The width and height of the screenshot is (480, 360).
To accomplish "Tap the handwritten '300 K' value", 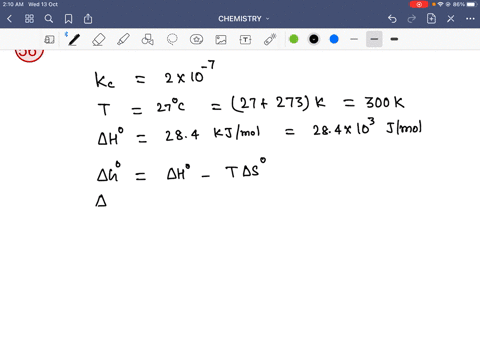I will pyautogui.click(x=385, y=103).
